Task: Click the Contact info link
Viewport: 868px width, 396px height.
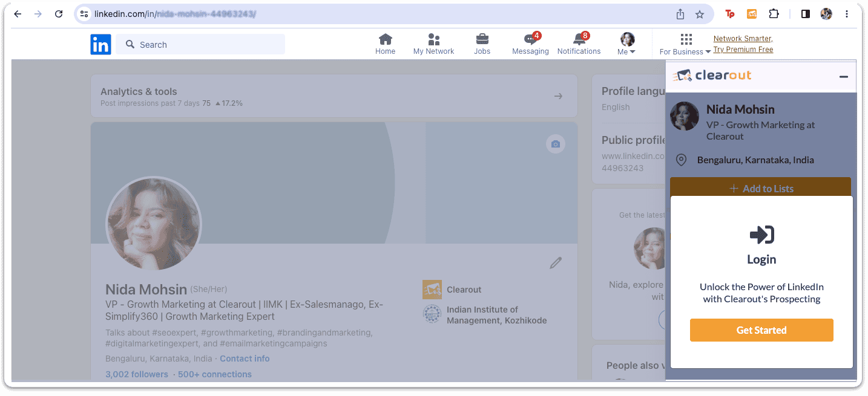Action: click(245, 359)
